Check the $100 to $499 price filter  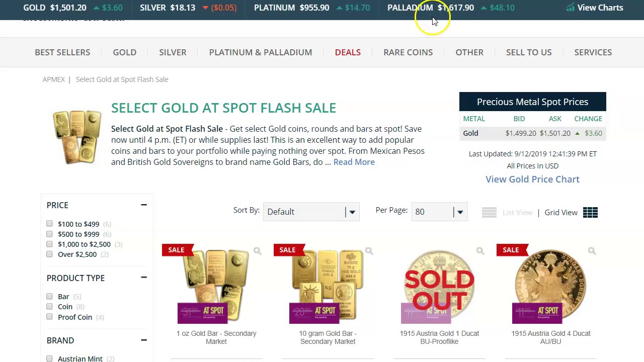[49, 224]
